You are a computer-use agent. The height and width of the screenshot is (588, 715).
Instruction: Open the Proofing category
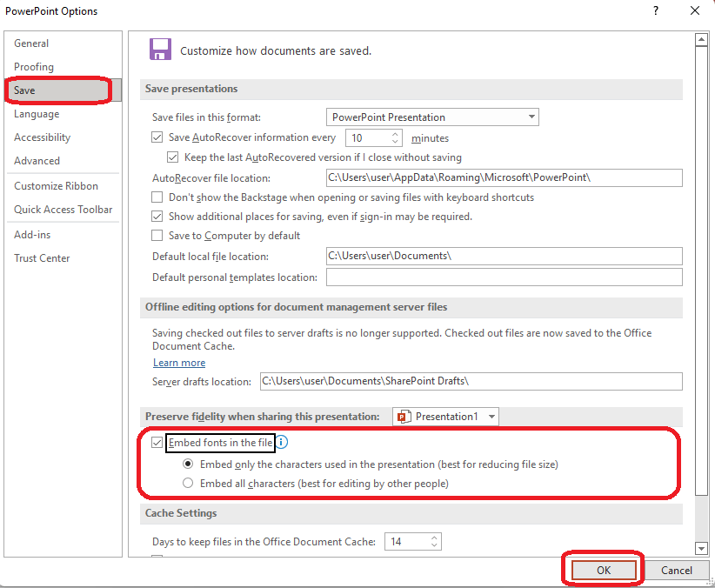click(34, 67)
